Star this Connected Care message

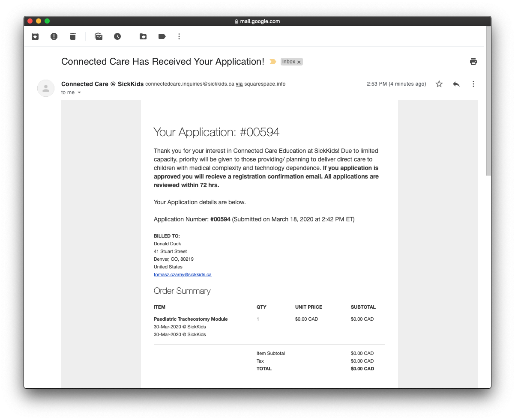[x=439, y=84]
